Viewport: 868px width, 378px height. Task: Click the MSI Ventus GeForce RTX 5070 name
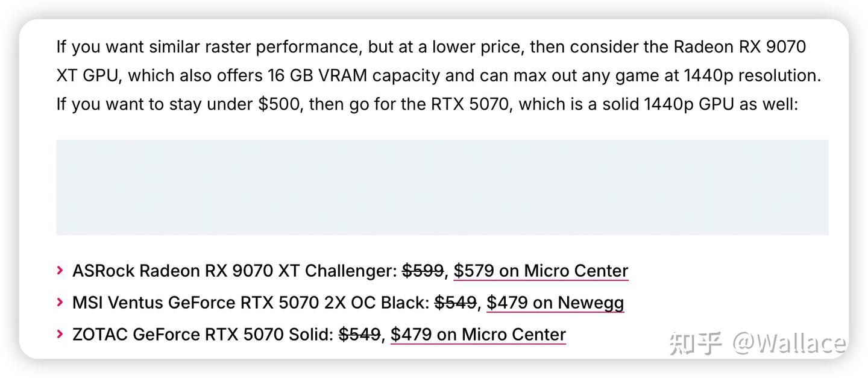250,303
